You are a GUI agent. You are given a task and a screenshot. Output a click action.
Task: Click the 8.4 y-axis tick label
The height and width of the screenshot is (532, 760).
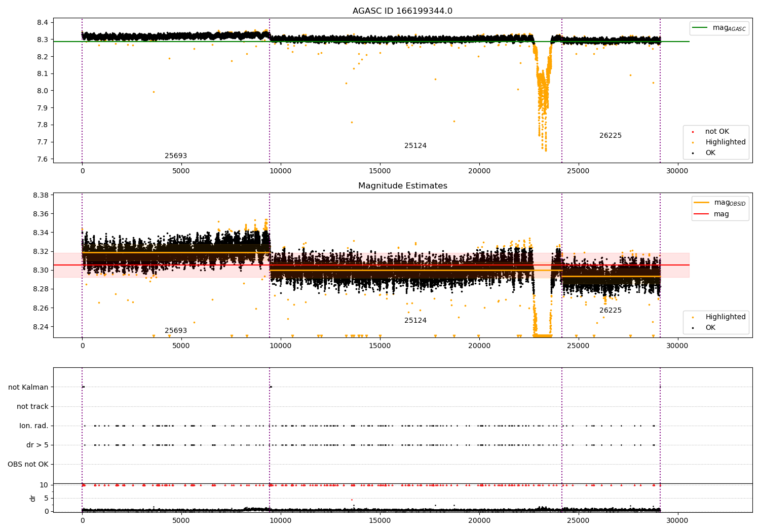click(x=43, y=22)
